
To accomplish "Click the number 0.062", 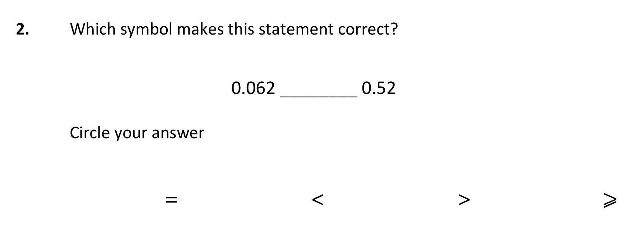I will (x=253, y=88).
